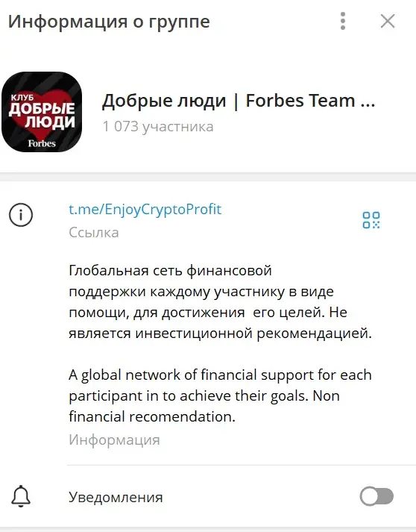
Task: Click the bell notifications icon
Action: coord(21,496)
